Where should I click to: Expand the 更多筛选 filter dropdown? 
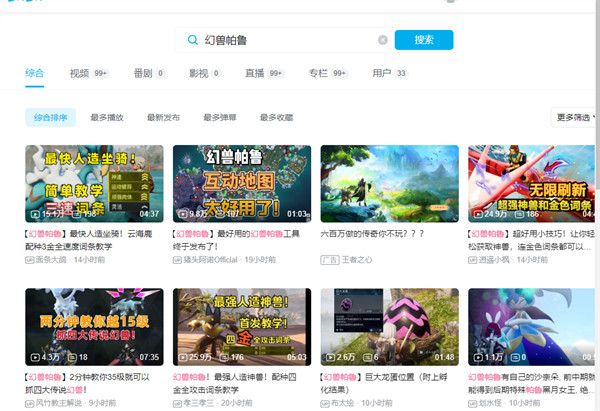click(x=574, y=117)
